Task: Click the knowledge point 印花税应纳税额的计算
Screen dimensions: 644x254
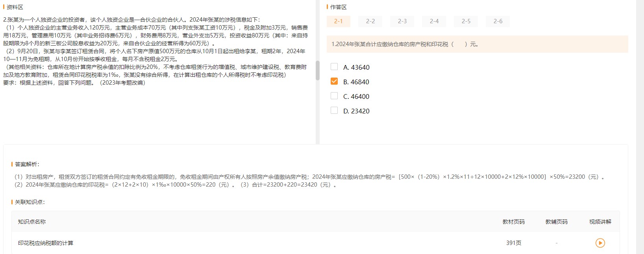Action: (46, 243)
